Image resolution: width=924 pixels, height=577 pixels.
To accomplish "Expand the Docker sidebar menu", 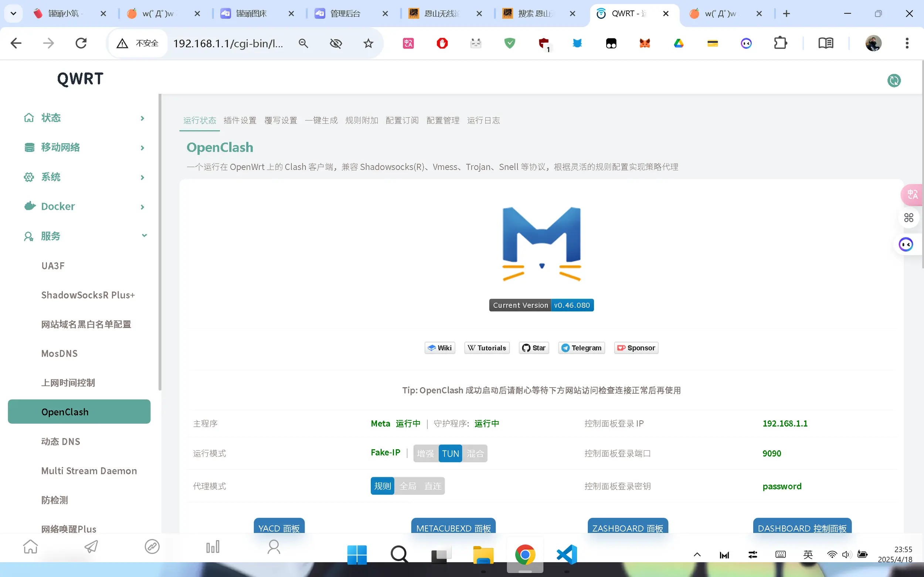I will click(79, 206).
